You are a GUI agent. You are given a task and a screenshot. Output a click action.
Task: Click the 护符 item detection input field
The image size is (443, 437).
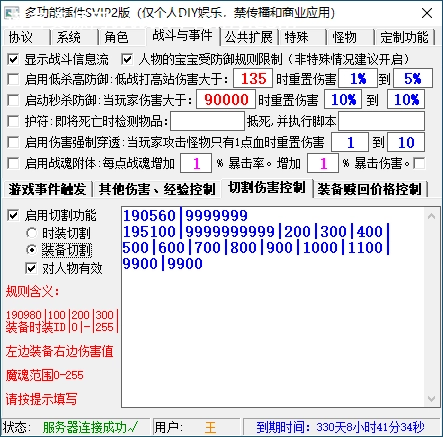(x=207, y=121)
